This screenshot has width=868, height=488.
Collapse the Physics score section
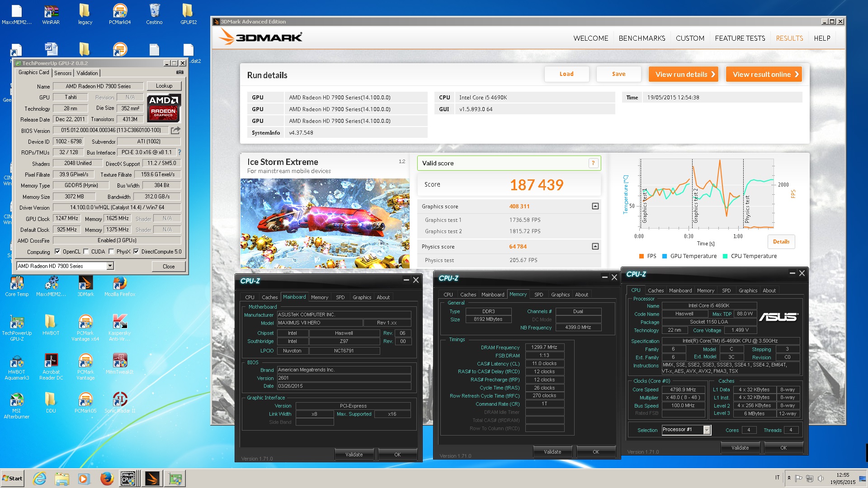point(595,246)
